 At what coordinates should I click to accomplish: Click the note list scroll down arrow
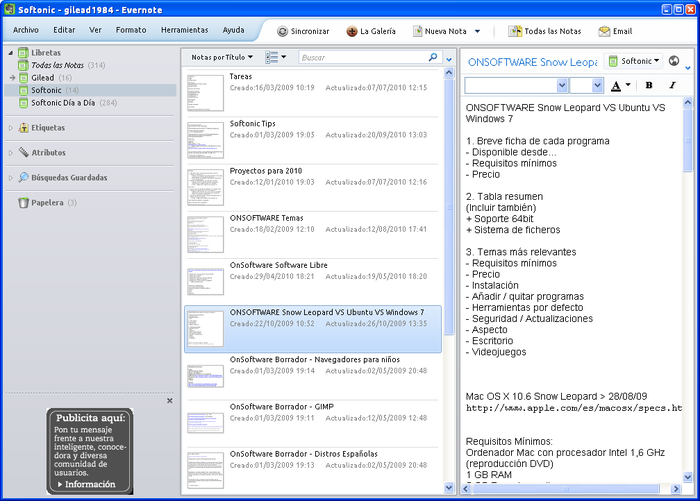coord(449,488)
